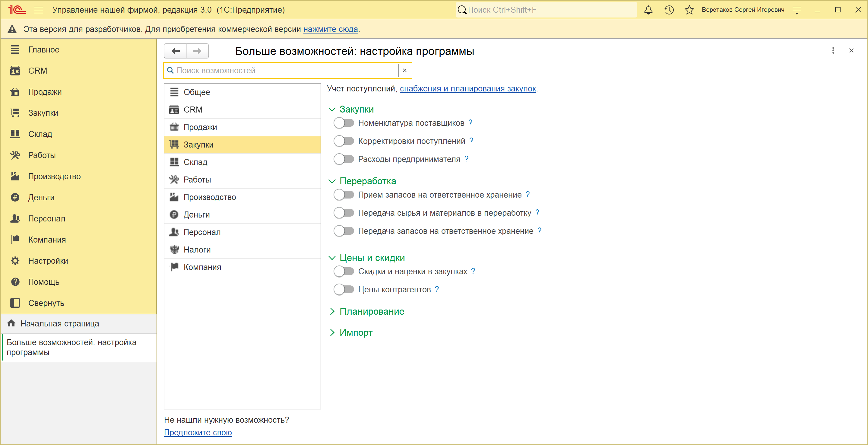This screenshot has width=868, height=445.
Task: Select Общее in settings categories
Action: [x=242, y=92]
